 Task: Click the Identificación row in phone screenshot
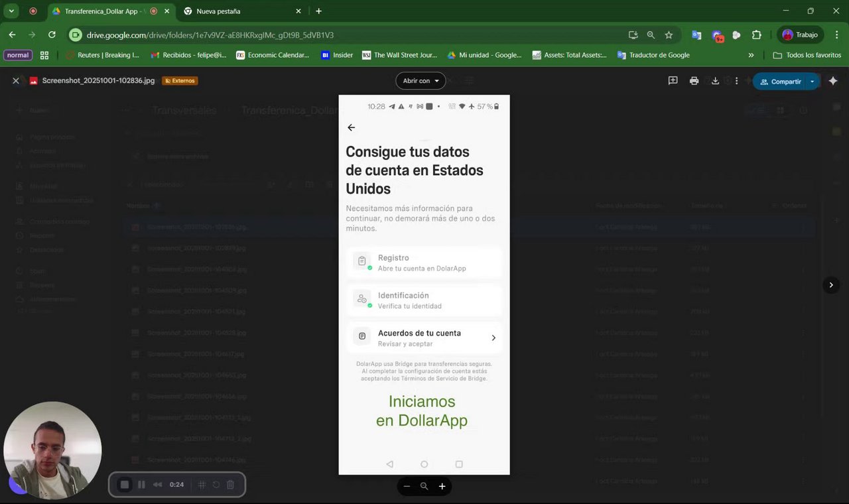pos(424,300)
